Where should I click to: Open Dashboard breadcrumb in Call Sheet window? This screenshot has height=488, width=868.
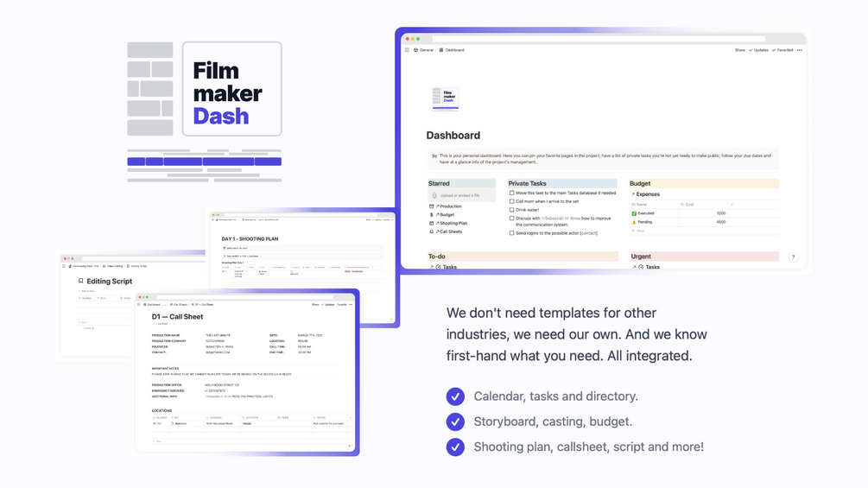click(x=152, y=304)
